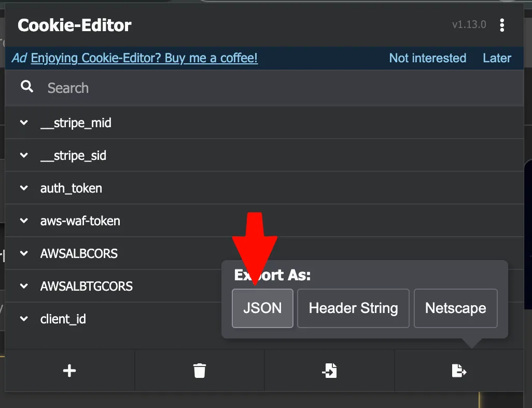Open the three-dot options menu

[502, 25]
